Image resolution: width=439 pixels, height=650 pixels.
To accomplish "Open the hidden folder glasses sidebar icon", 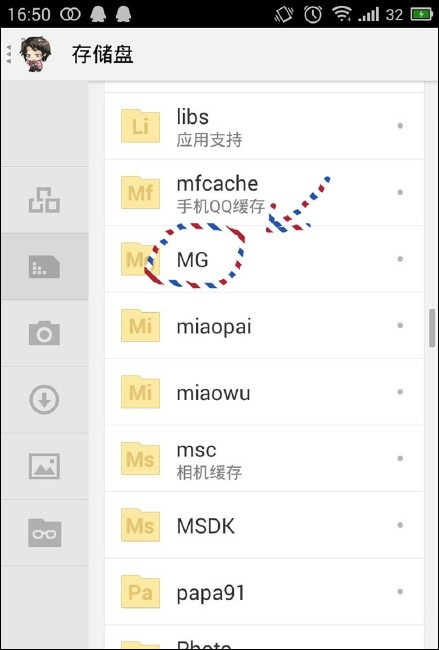I will (44, 533).
